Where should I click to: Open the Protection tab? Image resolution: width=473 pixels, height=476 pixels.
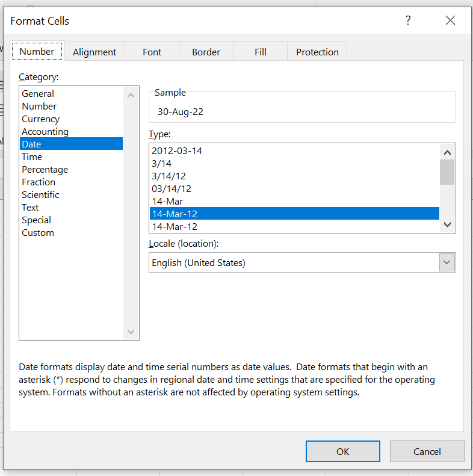317,52
